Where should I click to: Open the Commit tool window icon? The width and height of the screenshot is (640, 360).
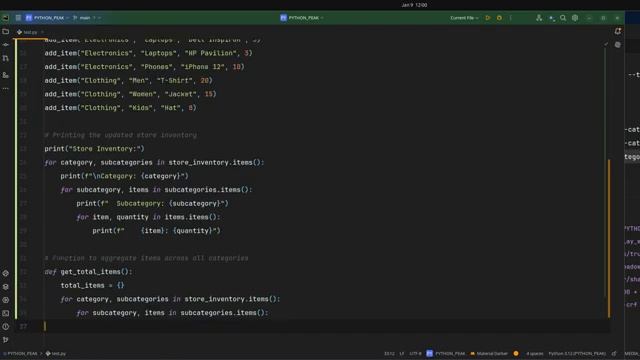pyautogui.click(x=6, y=45)
